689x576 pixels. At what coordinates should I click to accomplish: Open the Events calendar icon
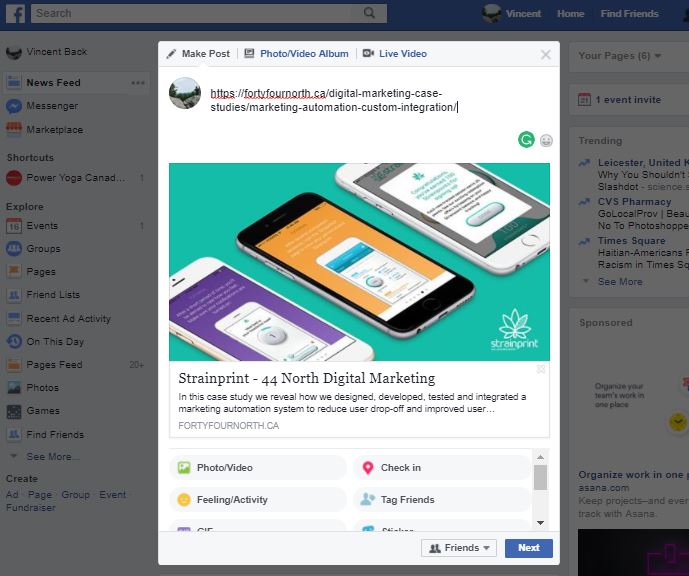(x=14, y=226)
